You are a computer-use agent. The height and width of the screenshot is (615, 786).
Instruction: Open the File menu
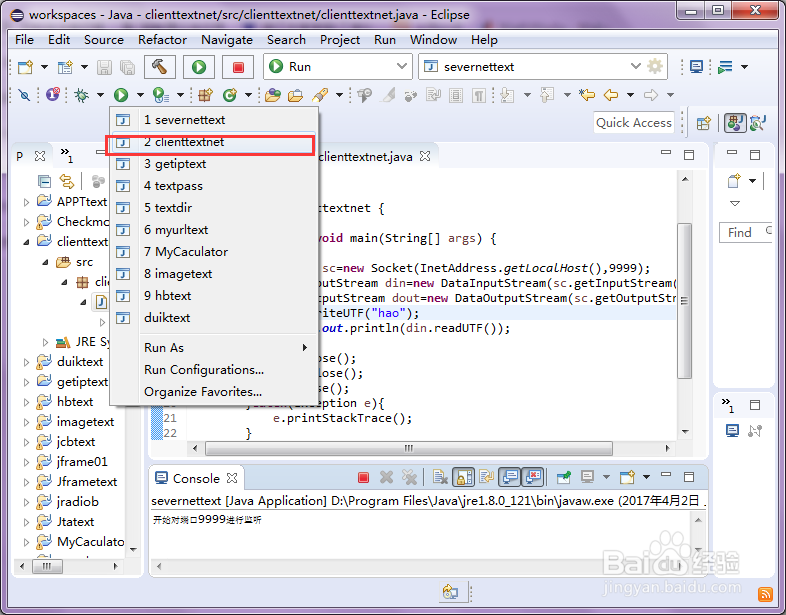pos(25,40)
